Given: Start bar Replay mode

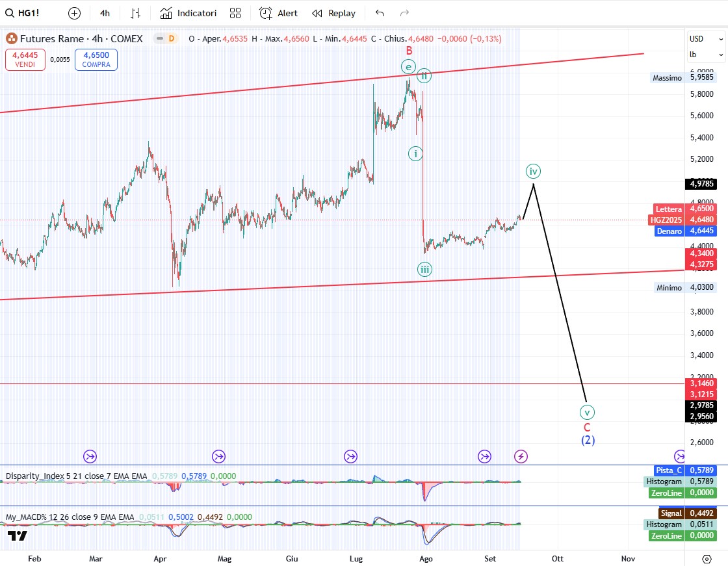Looking at the screenshot, I should point(333,14).
